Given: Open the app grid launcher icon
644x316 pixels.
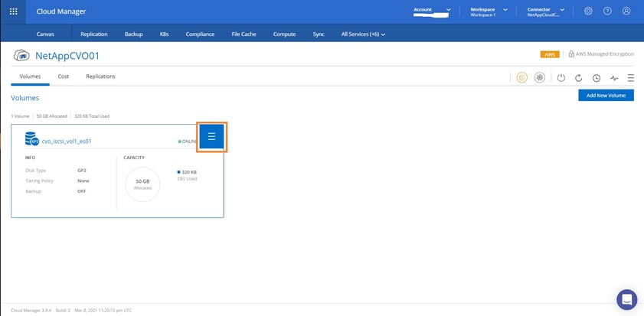Looking at the screenshot, I should point(13,11).
